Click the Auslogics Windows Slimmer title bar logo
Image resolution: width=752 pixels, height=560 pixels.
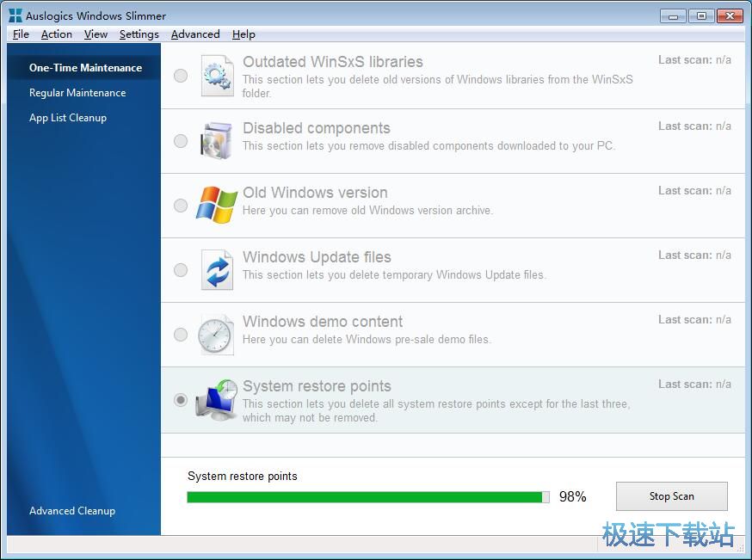(x=15, y=15)
